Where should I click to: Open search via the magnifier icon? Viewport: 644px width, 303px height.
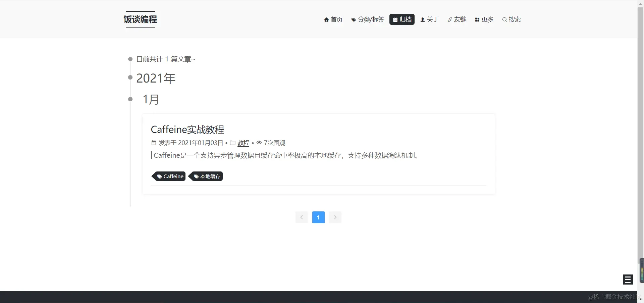click(505, 19)
